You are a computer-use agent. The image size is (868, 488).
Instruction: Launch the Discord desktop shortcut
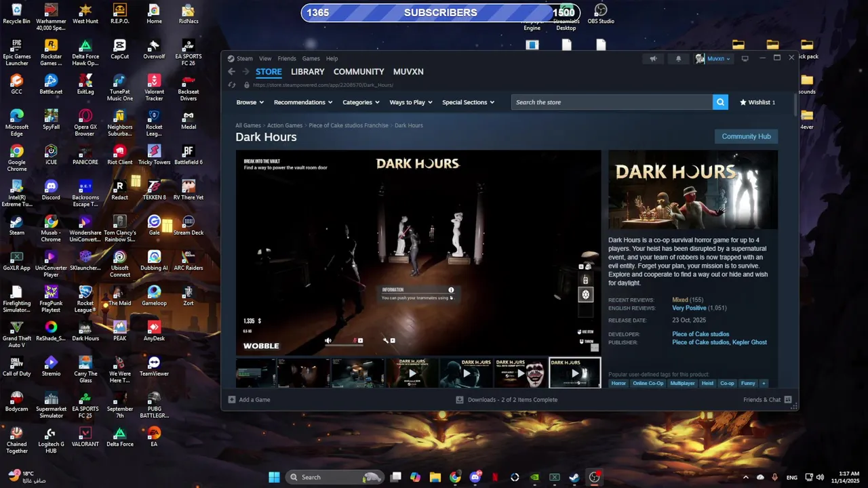click(x=51, y=189)
